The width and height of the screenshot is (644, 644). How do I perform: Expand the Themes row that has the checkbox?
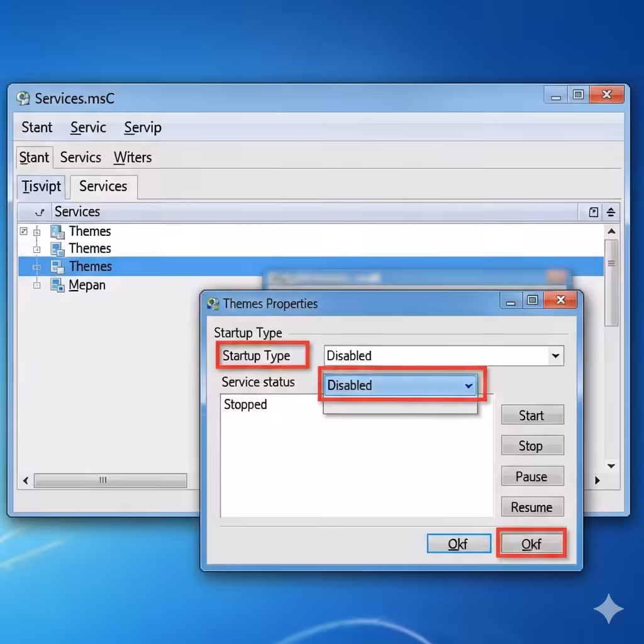pyautogui.click(x=37, y=232)
